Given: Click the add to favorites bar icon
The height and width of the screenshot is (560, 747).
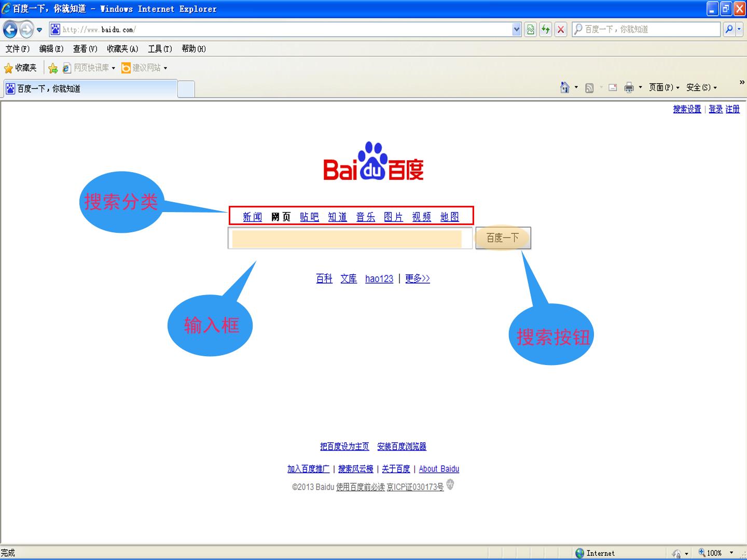Looking at the screenshot, I should pyautogui.click(x=53, y=68).
